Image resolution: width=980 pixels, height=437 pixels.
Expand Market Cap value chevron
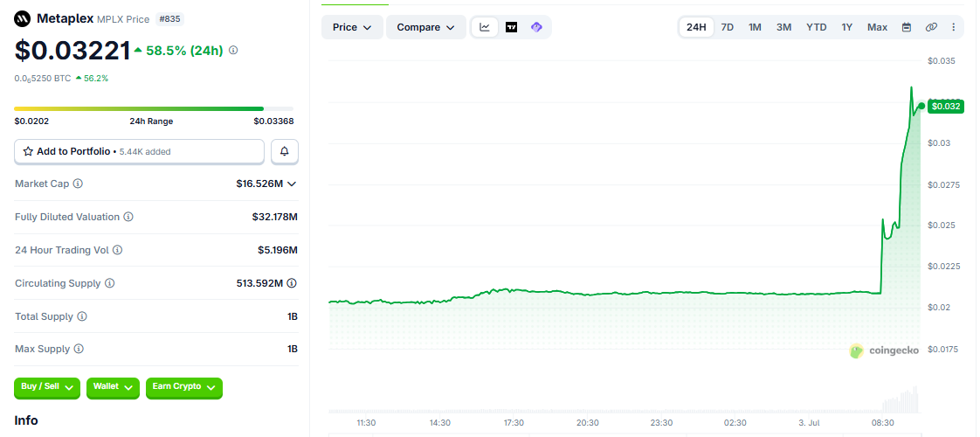pos(291,184)
